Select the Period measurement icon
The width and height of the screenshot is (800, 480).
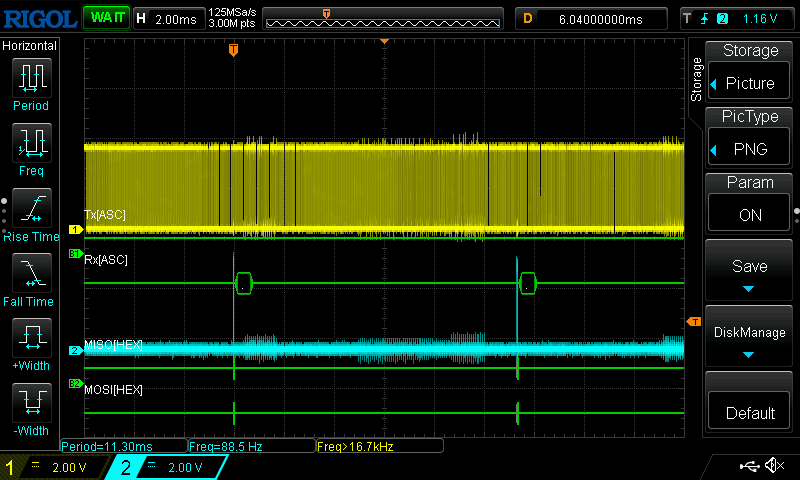point(30,78)
